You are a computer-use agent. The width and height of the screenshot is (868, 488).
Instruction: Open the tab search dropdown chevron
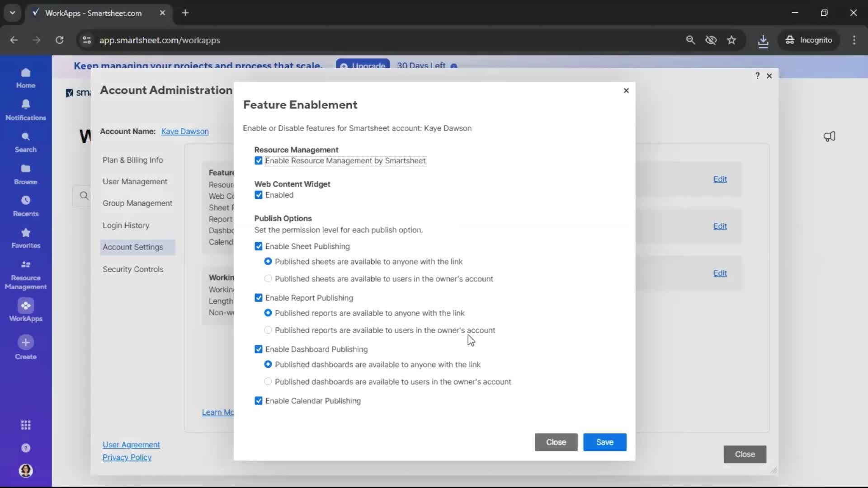[13, 13]
